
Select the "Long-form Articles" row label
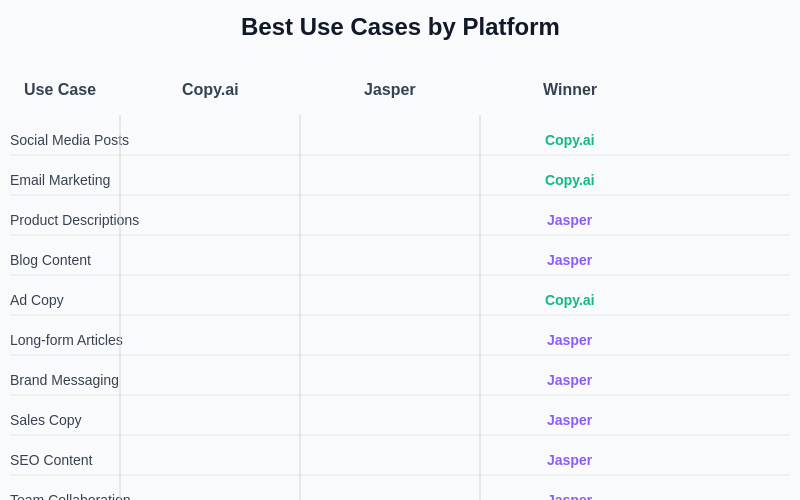(66, 340)
